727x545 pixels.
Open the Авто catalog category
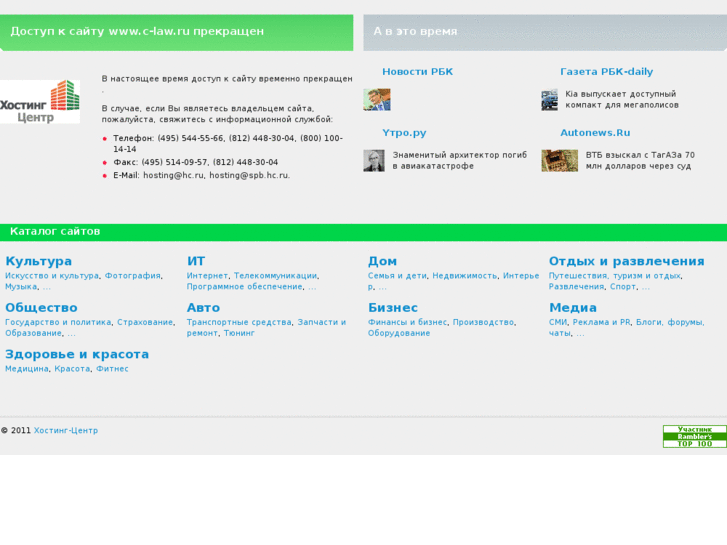pos(204,308)
